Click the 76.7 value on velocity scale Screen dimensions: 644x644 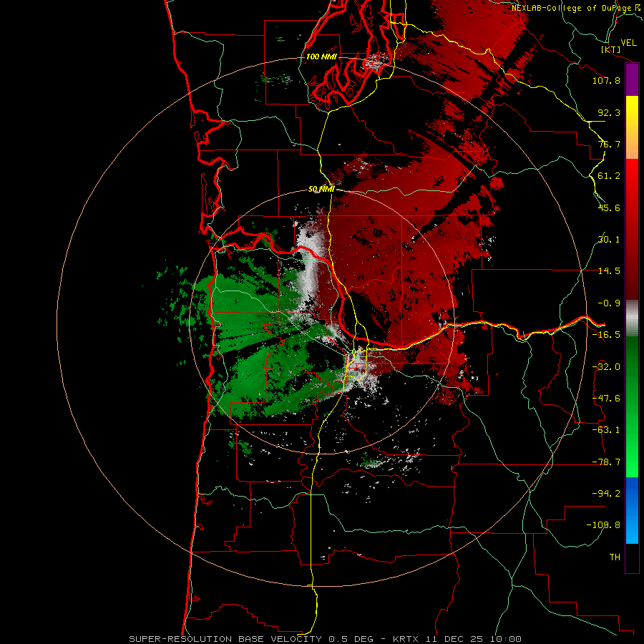pos(609,144)
